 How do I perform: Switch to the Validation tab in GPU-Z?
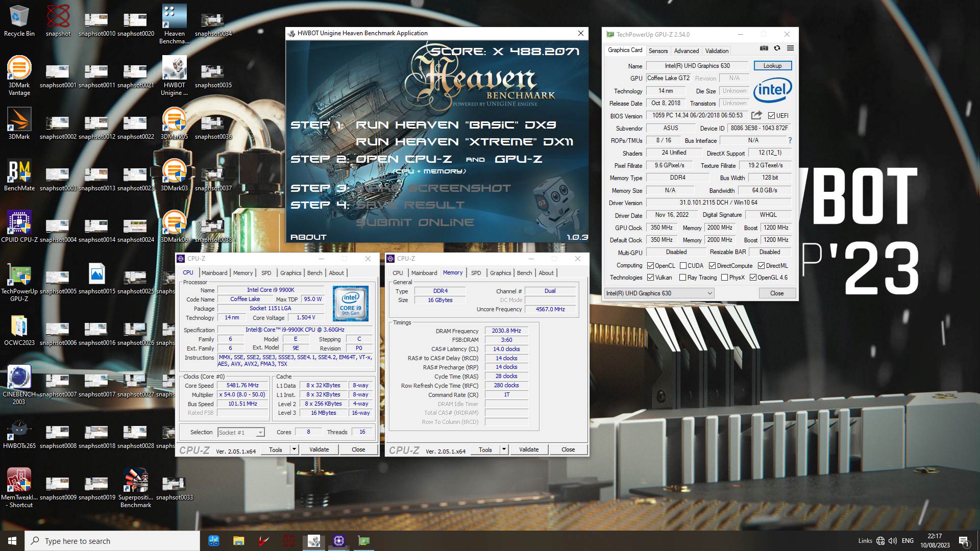(717, 51)
